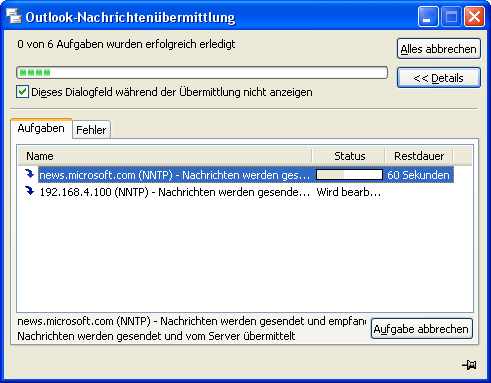Close the Outlook-Nachrichtenübermittlung dialog
The width and height of the screenshot is (491, 383).
[x=475, y=16]
